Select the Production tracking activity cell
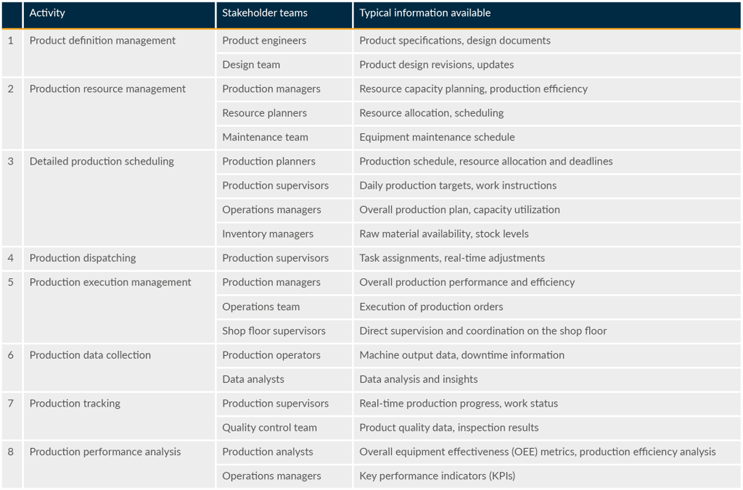Viewport: 743px width, 490px height. pyautogui.click(x=74, y=403)
